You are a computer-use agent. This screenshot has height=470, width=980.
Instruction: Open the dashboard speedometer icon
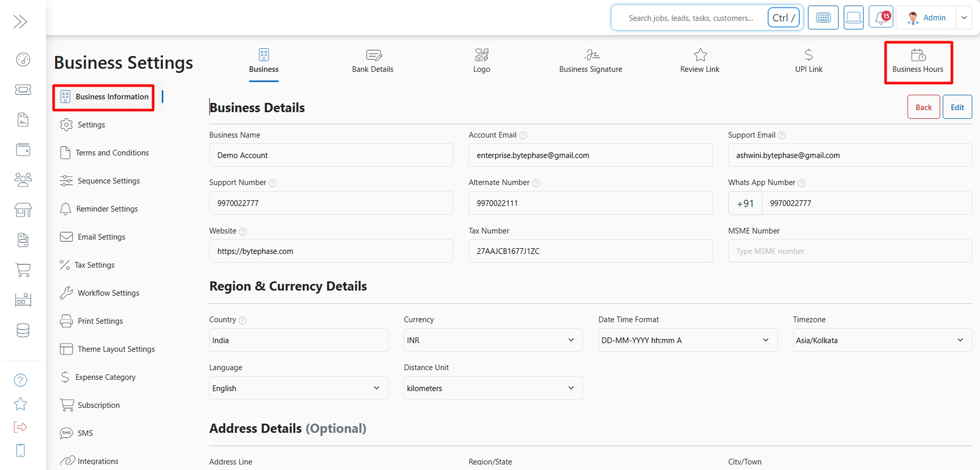coord(23,59)
